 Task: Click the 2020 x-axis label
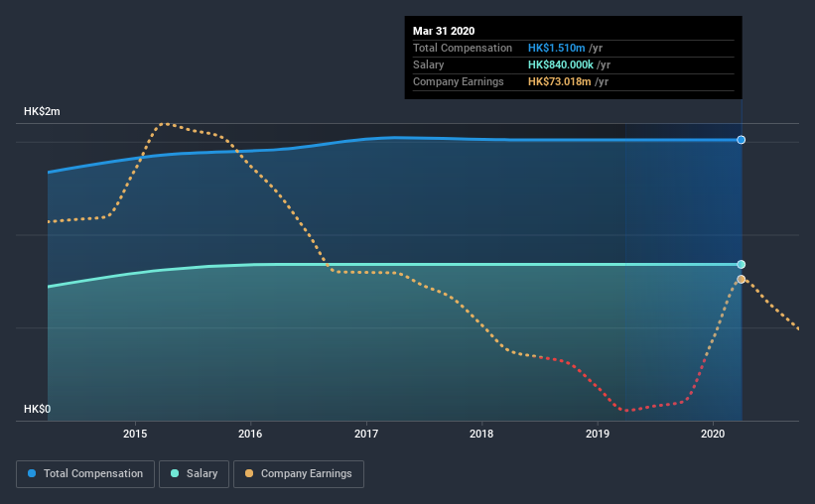pyautogui.click(x=713, y=434)
